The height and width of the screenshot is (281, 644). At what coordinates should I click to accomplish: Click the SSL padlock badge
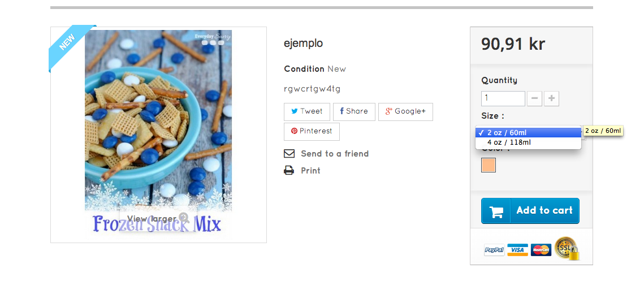coord(567,248)
